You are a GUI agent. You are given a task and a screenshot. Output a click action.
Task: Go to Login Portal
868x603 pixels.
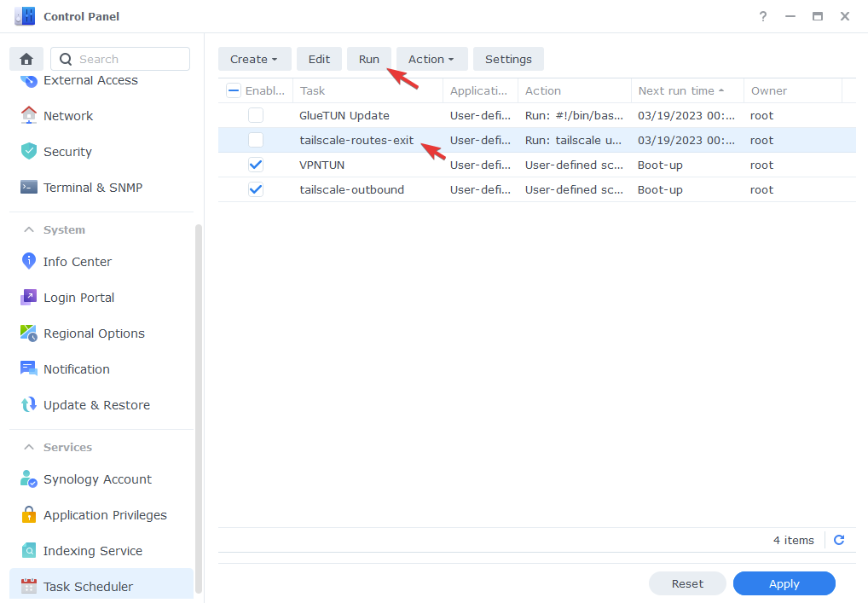click(79, 298)
